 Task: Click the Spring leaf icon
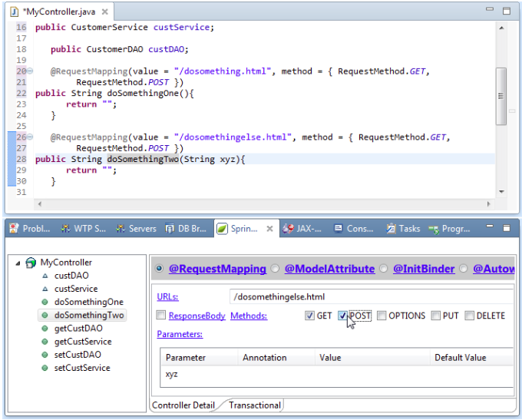pos(222,229)
